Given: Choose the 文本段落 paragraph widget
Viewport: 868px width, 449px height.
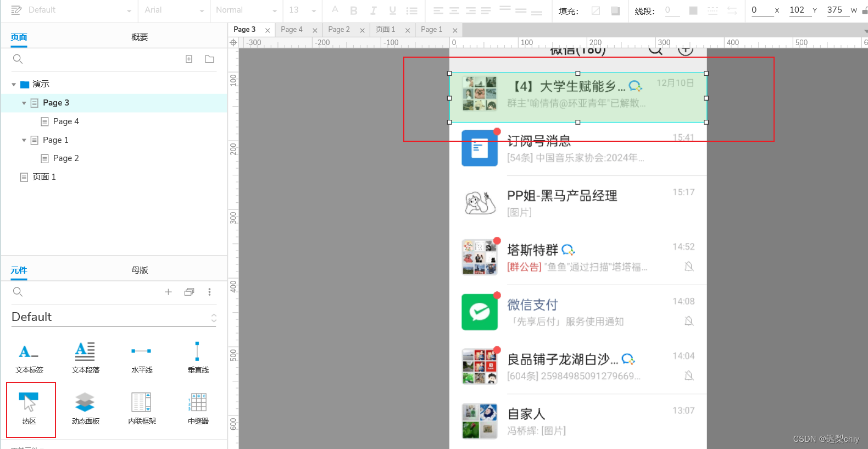Looking at the screenshot, I should pyautogui.click(x=85, y=358).
